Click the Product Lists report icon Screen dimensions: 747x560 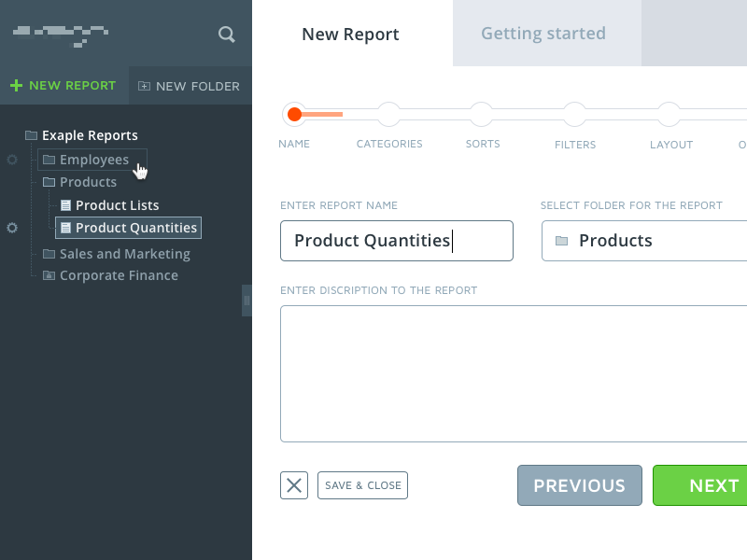65,205
